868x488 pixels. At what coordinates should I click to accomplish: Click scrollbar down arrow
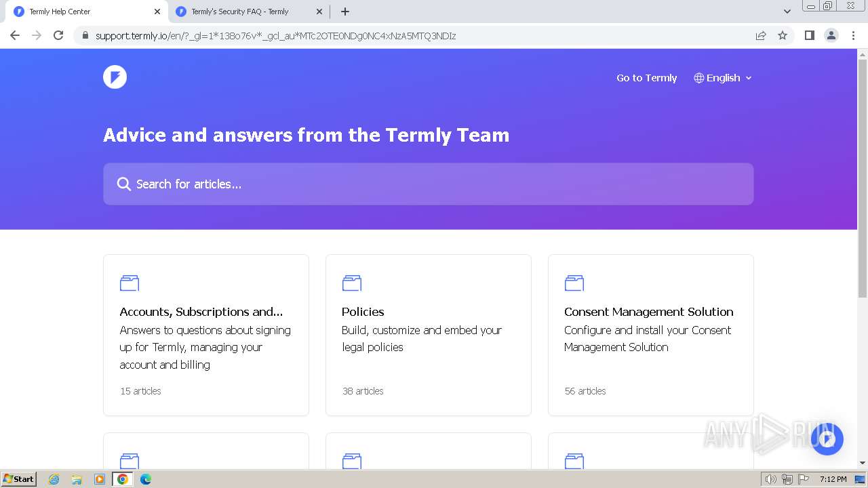863,463
